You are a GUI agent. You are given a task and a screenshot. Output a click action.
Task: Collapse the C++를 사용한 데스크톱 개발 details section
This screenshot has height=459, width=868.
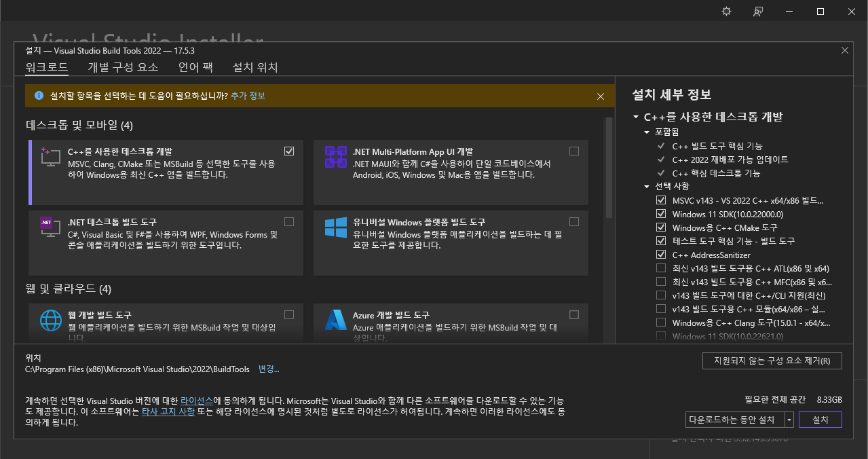click(636, 117)
